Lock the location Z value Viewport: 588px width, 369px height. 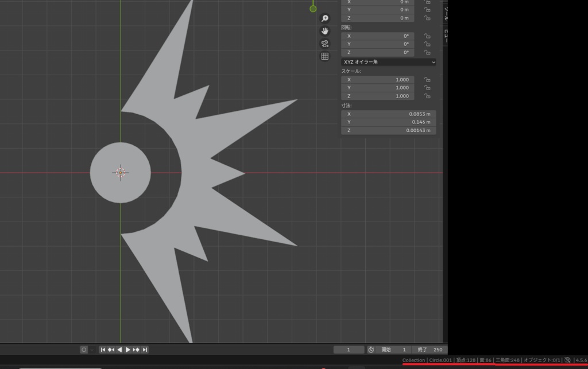click(427, 18)
